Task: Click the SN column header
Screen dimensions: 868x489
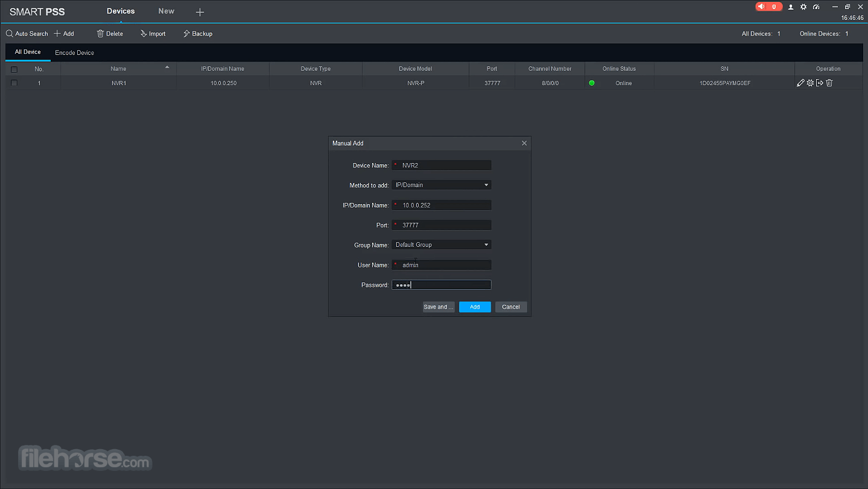Action: click(724, 69)
